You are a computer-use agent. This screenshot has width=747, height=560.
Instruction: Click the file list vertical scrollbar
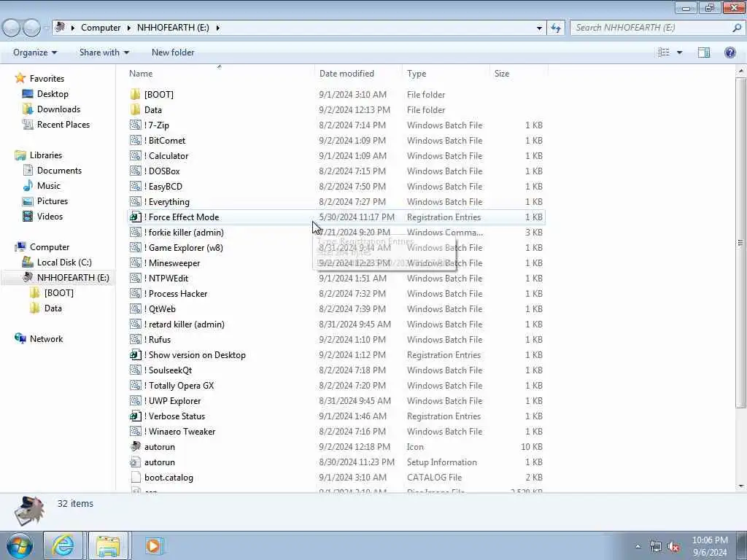click(741, 243)
